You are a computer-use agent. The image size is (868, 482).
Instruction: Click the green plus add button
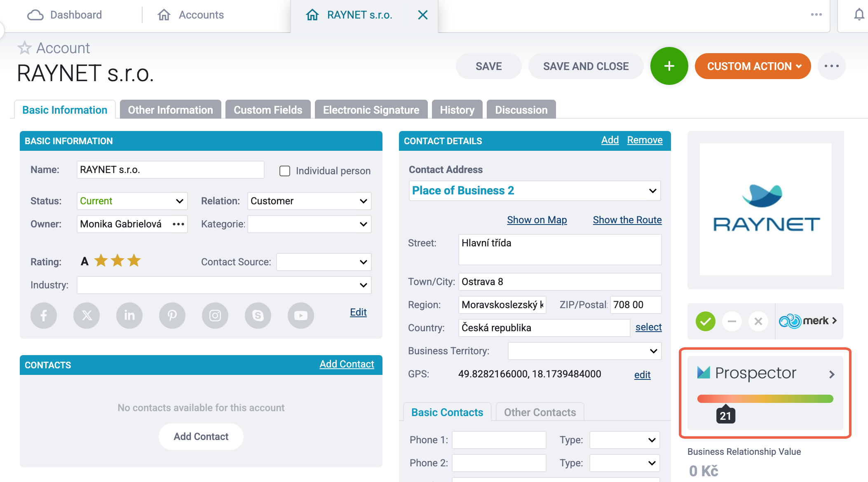[669, 66]
